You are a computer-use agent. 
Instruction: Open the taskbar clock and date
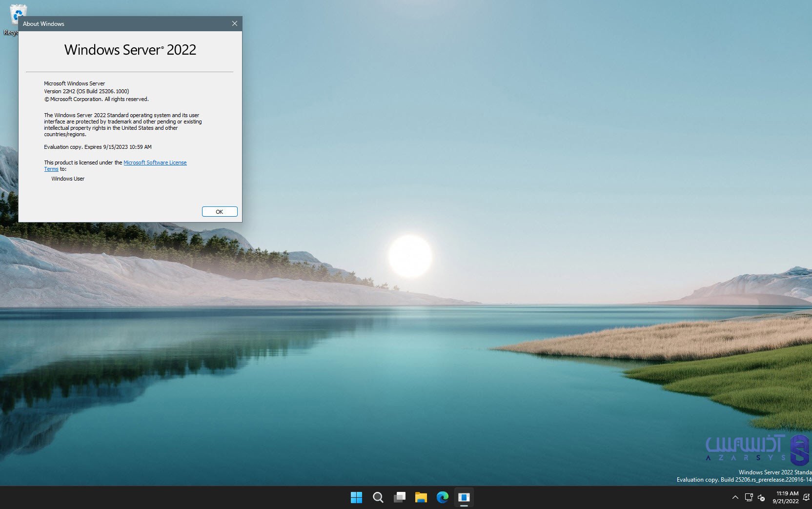click(787, 497)
